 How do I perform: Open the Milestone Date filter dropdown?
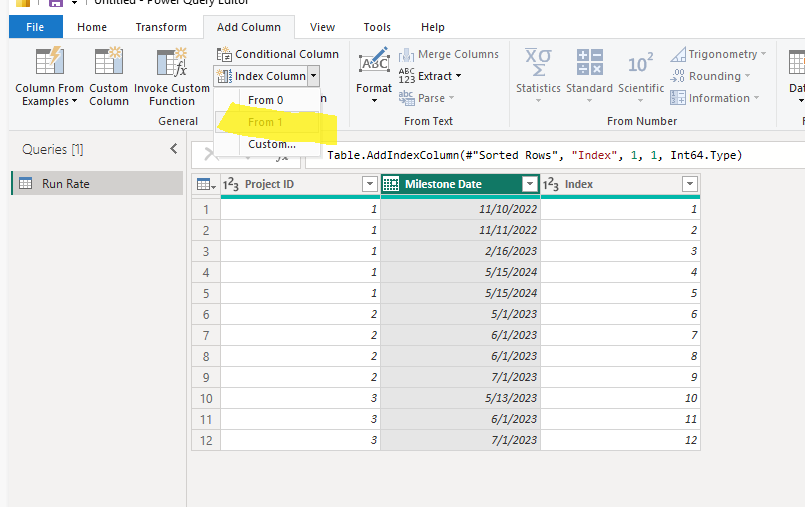[529, 184]
